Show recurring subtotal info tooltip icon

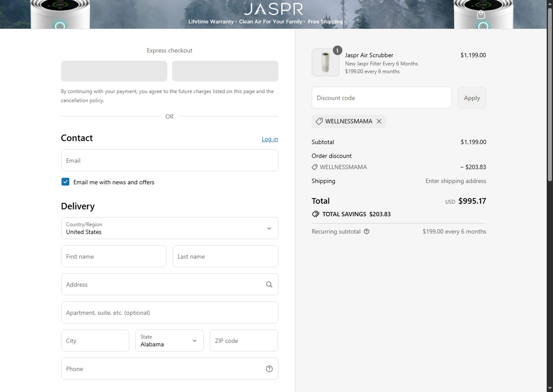click(366, 232)
